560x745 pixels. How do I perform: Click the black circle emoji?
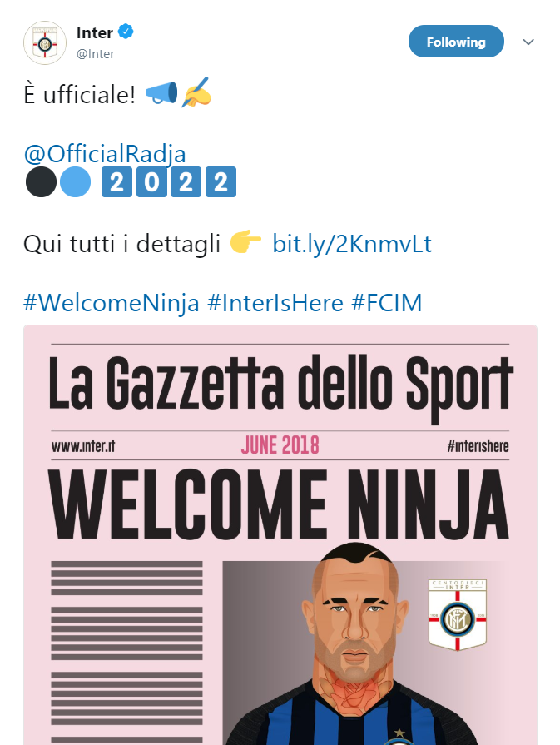pyautogui.click(x=41, y=182)
